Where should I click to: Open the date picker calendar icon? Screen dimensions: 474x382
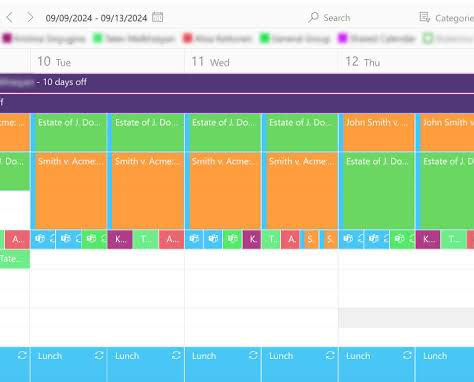[x=157, y=17]
